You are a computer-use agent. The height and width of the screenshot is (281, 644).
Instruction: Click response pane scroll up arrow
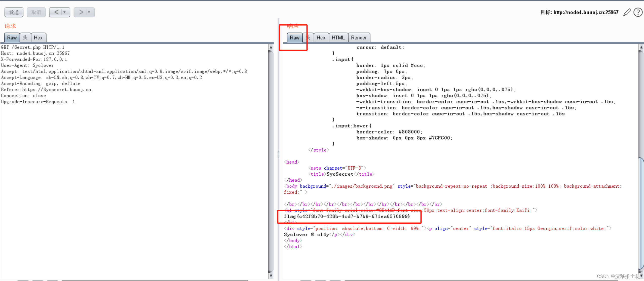click(641, 47)
